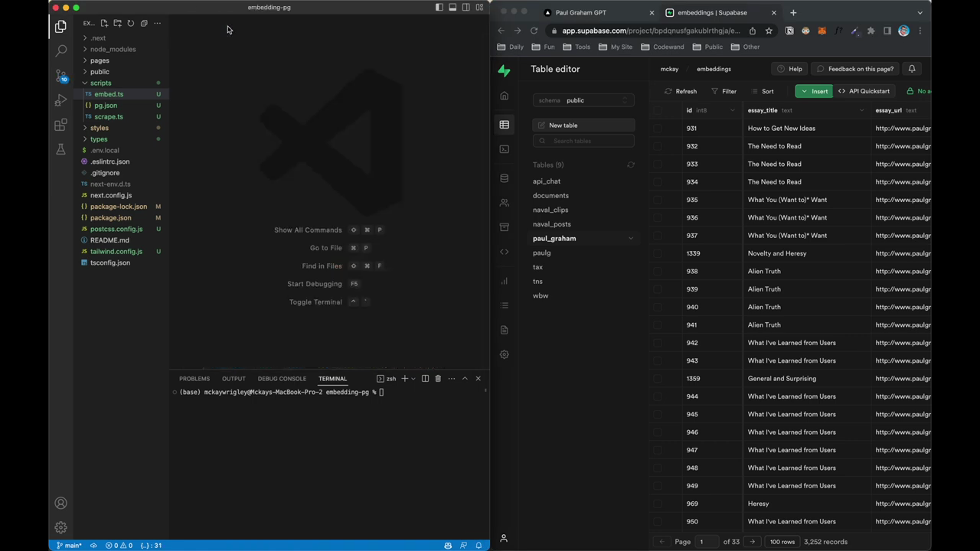Open Explorer more actions ellipsis
Viewport: 980px width, 551px height.
pos(157,23)
